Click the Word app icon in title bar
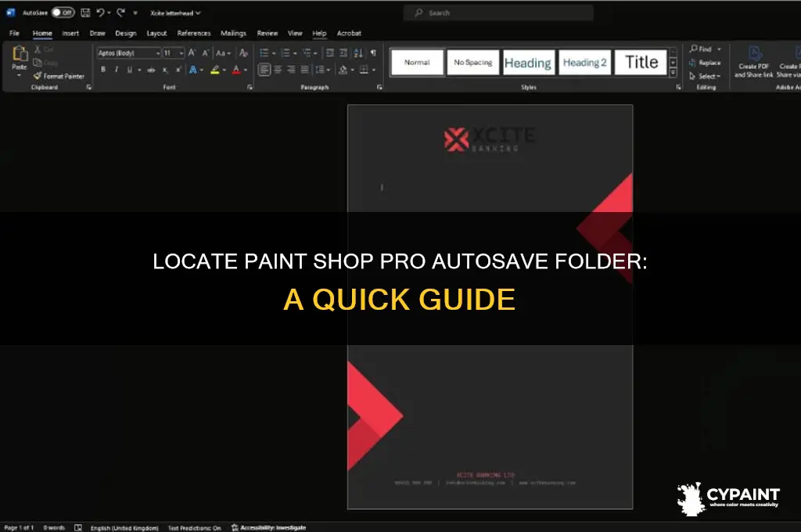The image size is (801, 532). click(10, 13)
